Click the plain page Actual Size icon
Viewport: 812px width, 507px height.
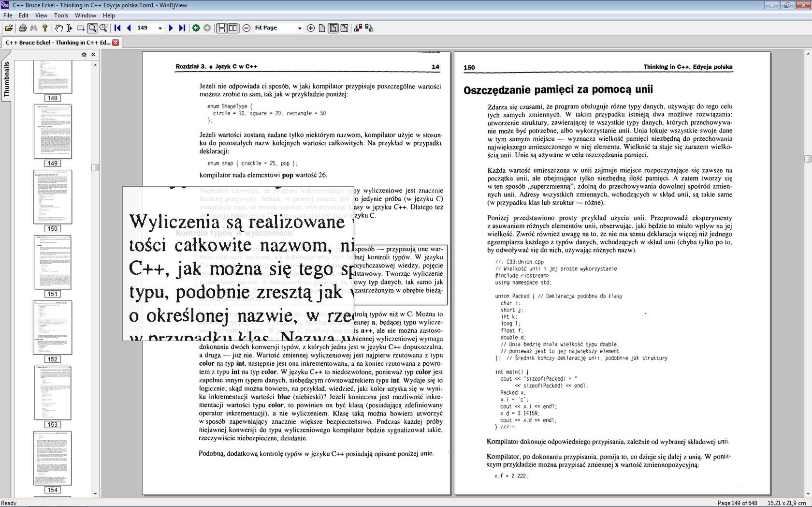click(x=322, y=28)
